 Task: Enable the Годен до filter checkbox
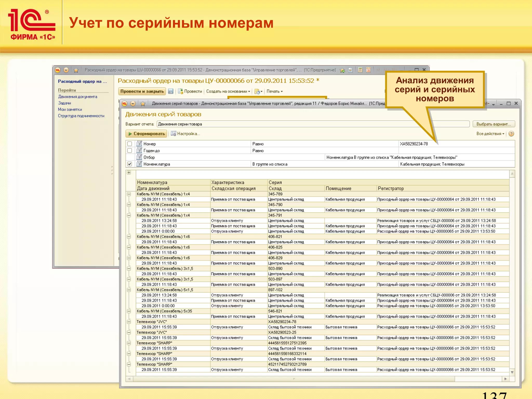click(130, 150)
